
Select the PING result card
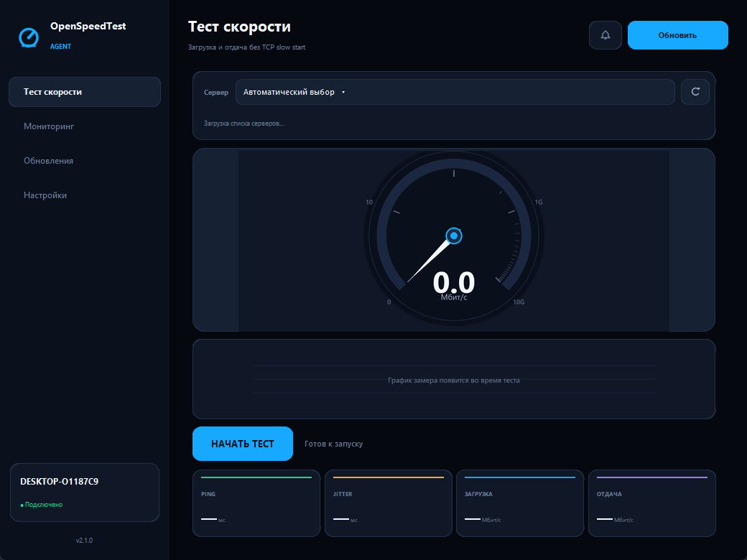[x=256, y=503]
